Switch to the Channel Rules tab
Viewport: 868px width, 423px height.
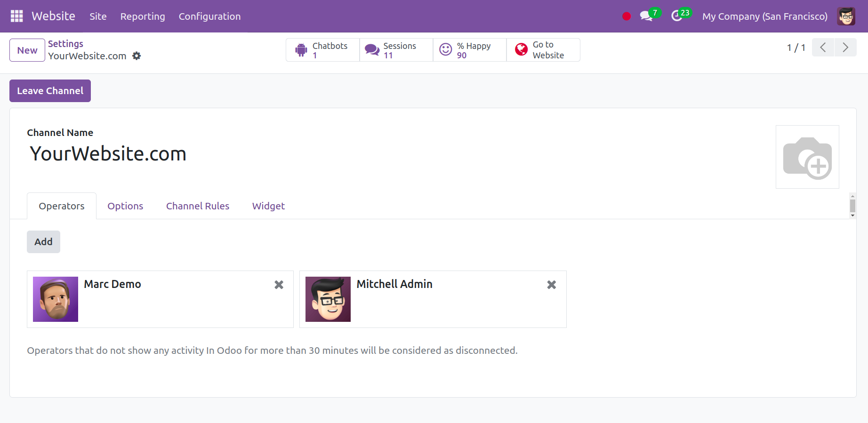click(x=198, y=206)
